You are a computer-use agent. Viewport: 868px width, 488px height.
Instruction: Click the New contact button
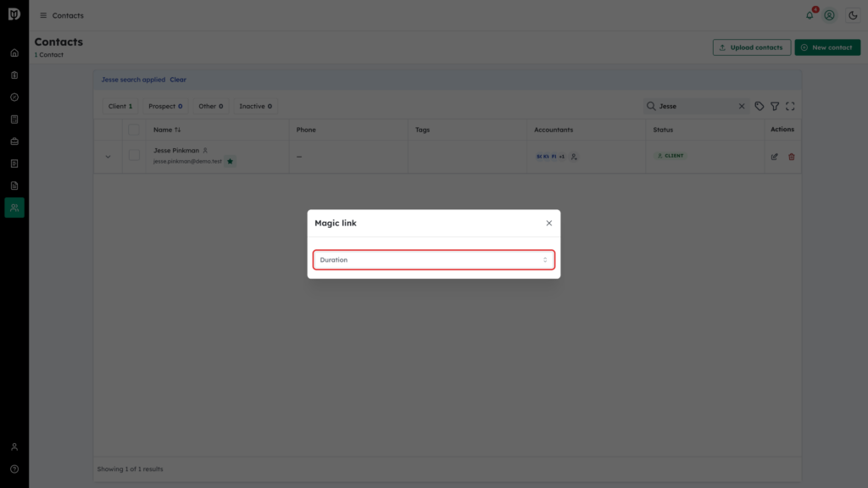(x=827, y=47)
